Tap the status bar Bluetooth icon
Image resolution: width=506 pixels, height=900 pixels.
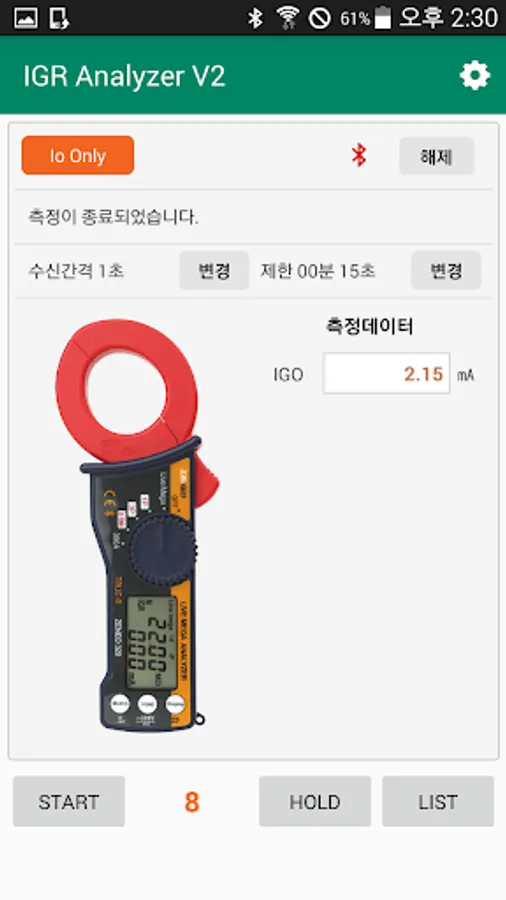[x=255, y=18]
